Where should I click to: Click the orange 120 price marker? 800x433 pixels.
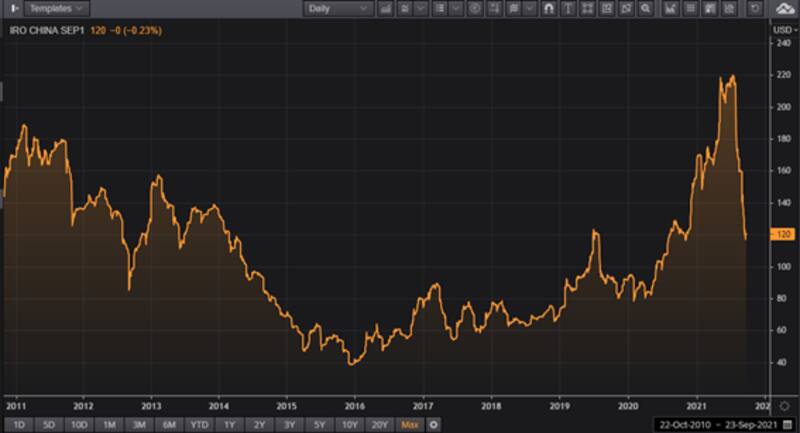(784, 234)
